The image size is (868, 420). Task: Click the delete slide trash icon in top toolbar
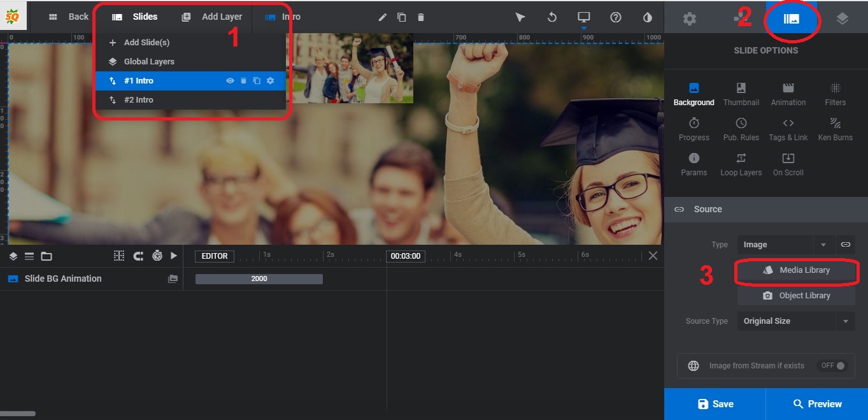click(421, 17)
